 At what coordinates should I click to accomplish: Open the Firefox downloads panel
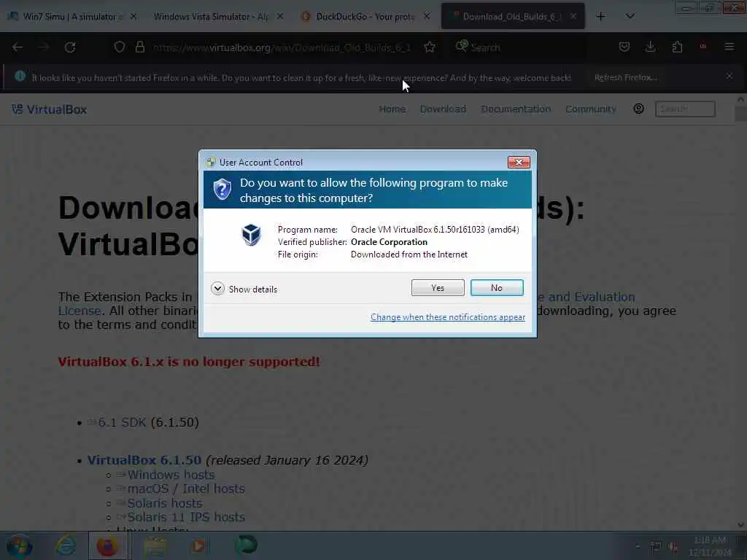[650, 47]
